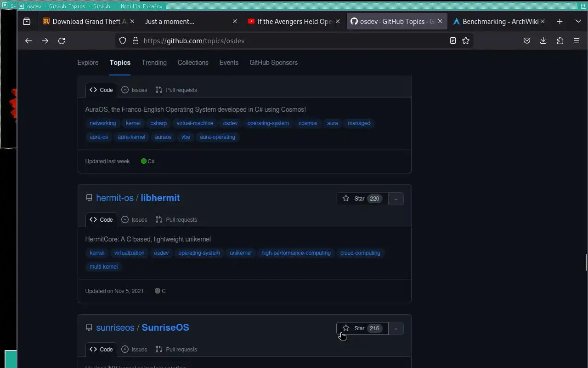Close the Benchmarking ArchWiki tab

click(543, 22)
